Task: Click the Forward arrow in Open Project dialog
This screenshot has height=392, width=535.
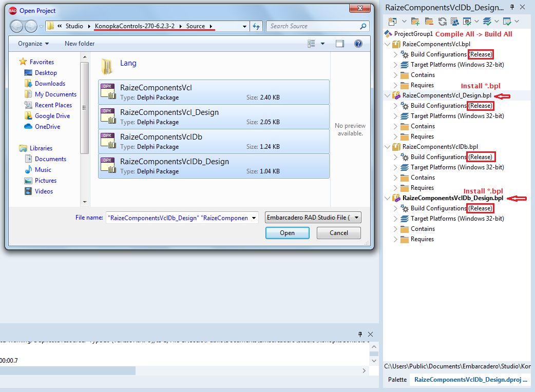Action: (x=31, y=26)
